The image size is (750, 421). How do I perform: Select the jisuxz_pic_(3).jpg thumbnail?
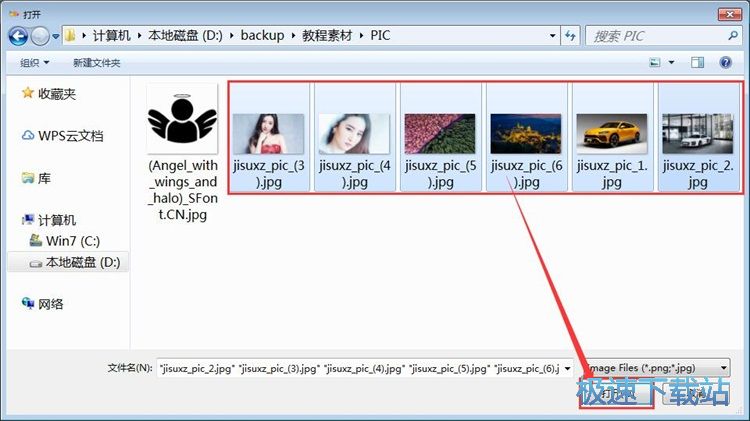click(x=268, y=134)
